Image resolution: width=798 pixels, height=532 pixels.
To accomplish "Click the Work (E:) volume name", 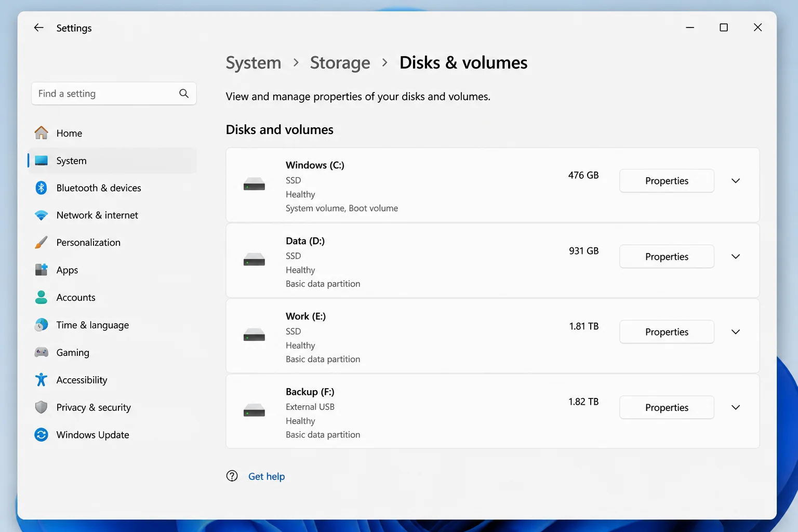I will [x=305, y=316].
